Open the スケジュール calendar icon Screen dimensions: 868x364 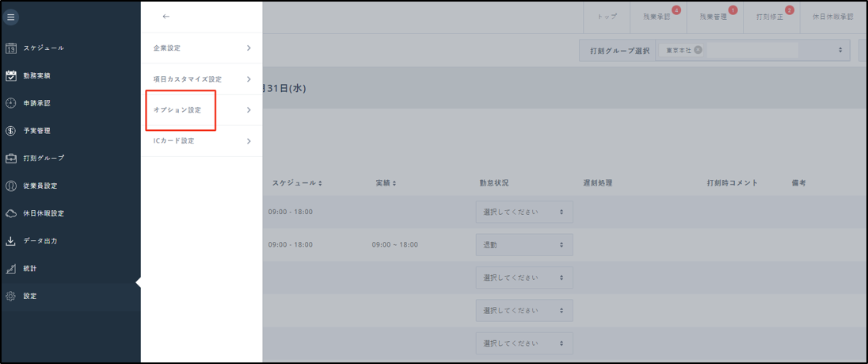pyautogui.click(x=11, y=48)
